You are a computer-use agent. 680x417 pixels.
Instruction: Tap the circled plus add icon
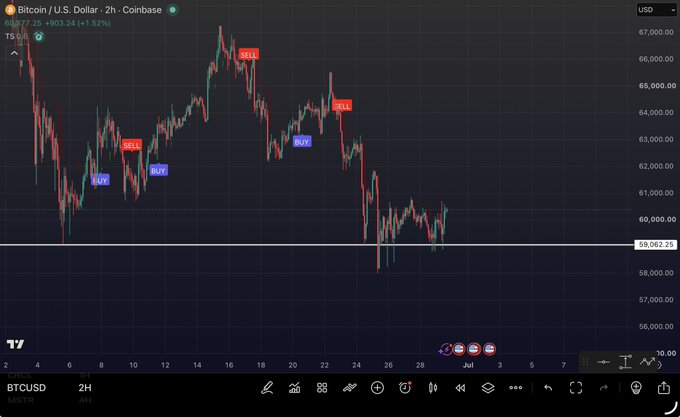click(377, 388)
